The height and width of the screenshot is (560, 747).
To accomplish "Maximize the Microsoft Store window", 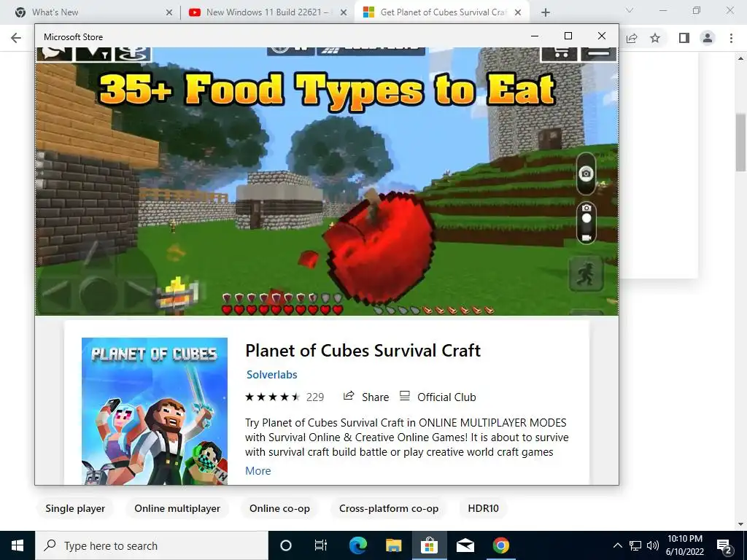I will click(x=568, y=36).
